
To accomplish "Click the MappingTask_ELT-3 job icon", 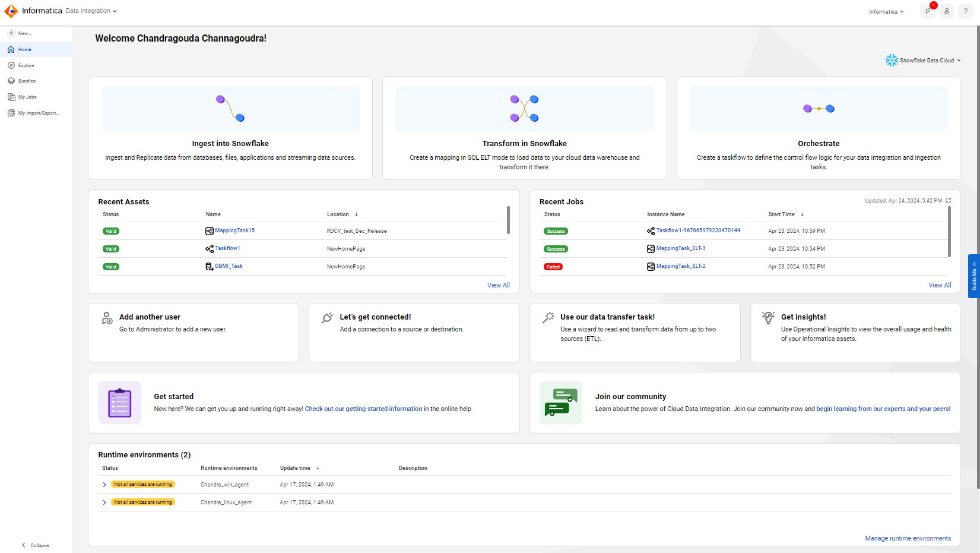I will tap(651, 249).
